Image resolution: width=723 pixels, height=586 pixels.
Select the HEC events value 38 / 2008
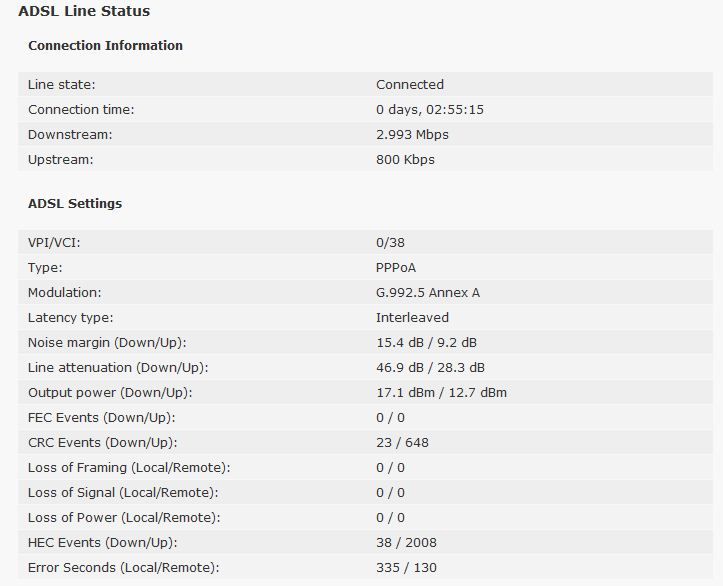406,543
